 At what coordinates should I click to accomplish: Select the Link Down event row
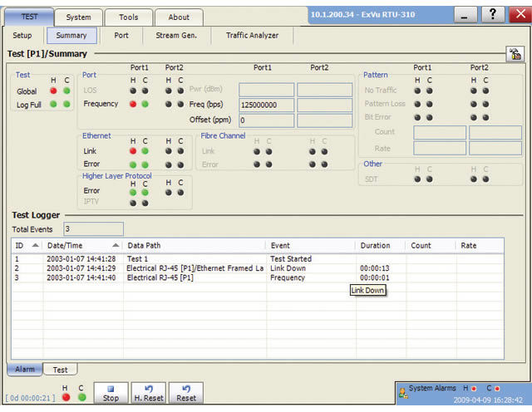click(258, 268)
